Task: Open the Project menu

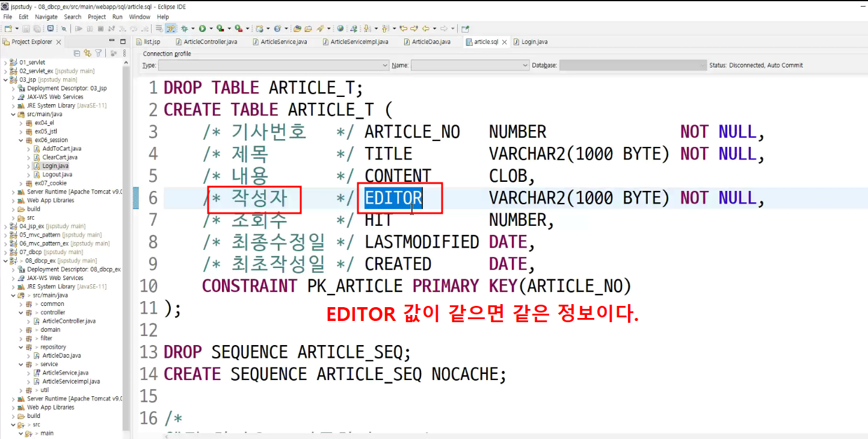Action: click(97, 17)
